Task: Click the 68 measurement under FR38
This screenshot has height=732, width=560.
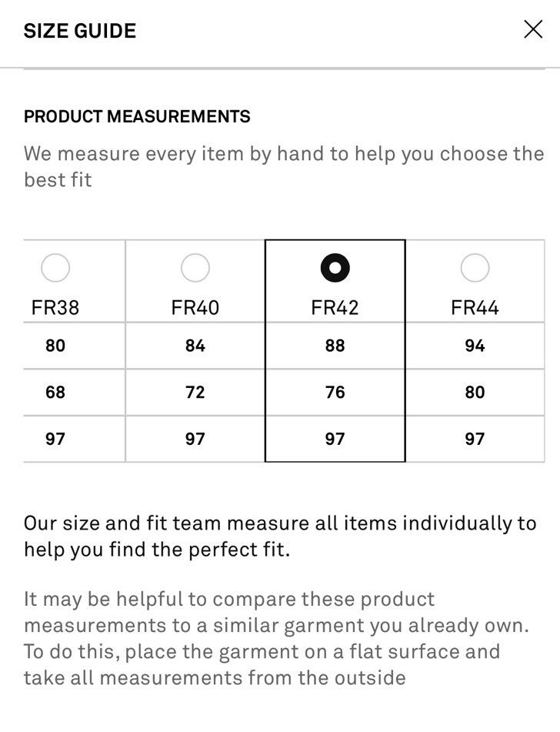Action: point(55,392)
